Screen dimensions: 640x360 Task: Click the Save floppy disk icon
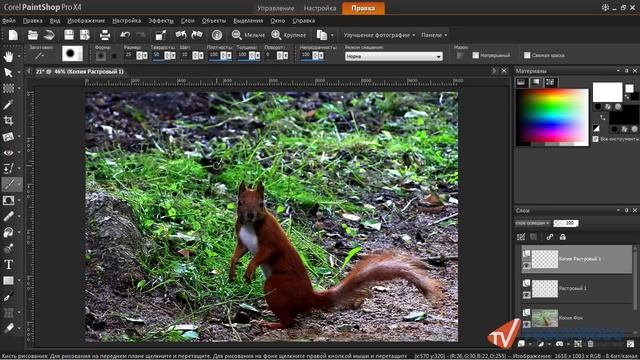tap(69, 35)
